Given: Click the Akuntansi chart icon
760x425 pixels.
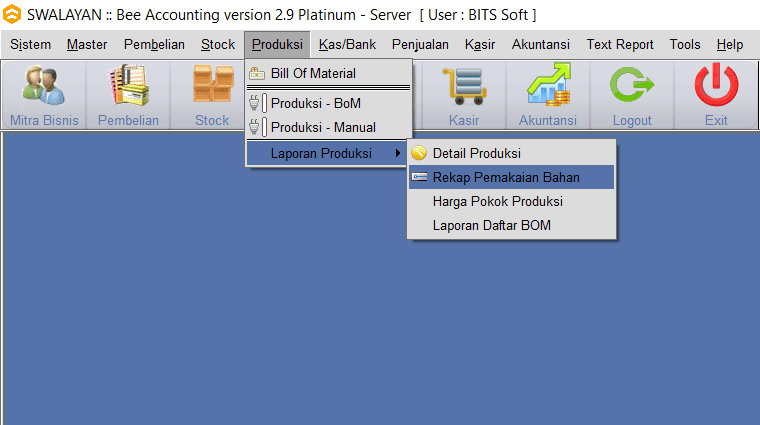Looking at the screenshot, I should click(547, 87).
